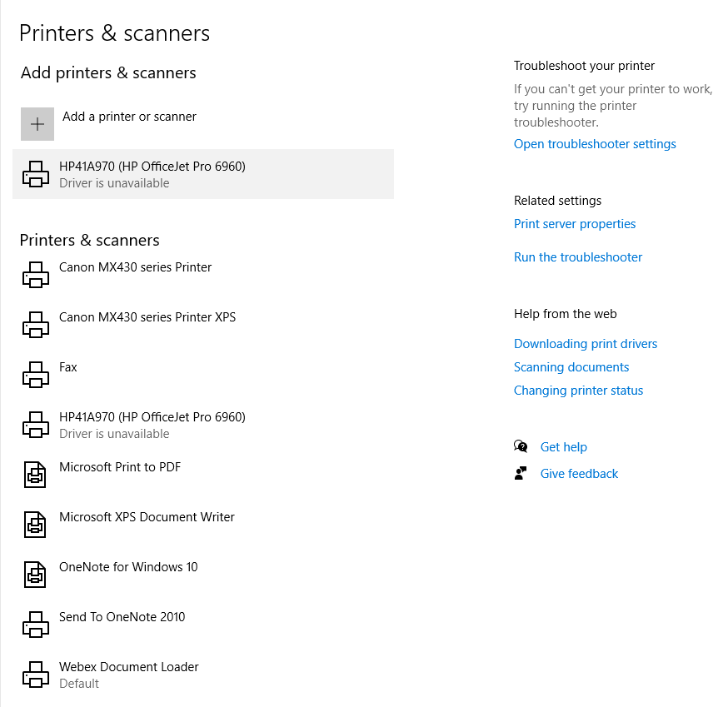Image resolution: width=728 pixels, height=707 pixels.
Task: Open troubleshooter settings link
Action: tap(595, 144)
